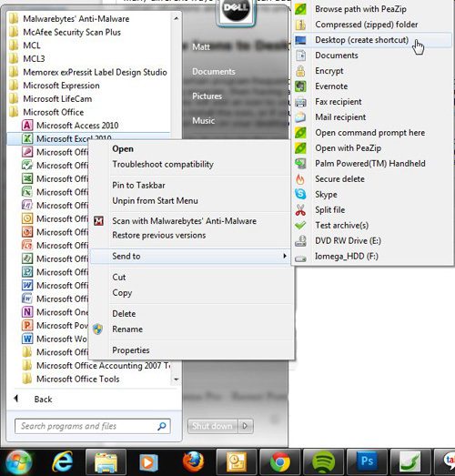Open the Matt user folder link
This screenshot has width=455, height=476.
pos(201,46)
